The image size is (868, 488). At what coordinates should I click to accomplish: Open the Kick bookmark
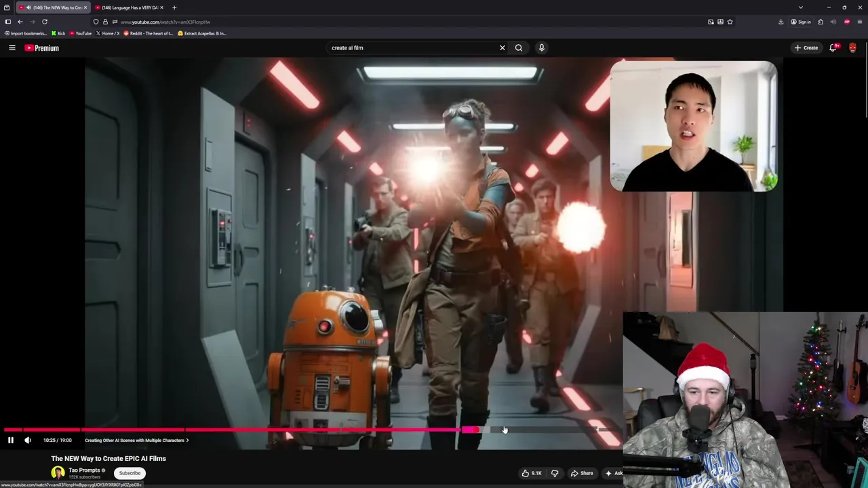[x=58, y=33]
